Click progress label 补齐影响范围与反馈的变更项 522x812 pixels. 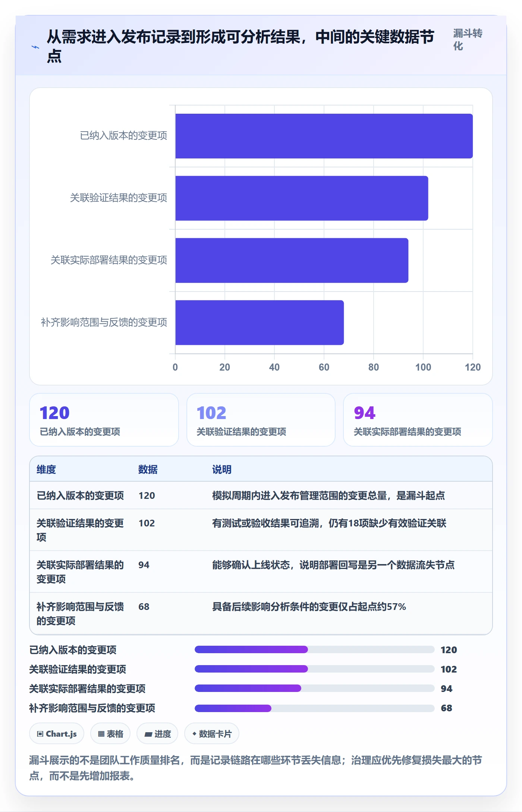tap(92, 708)
